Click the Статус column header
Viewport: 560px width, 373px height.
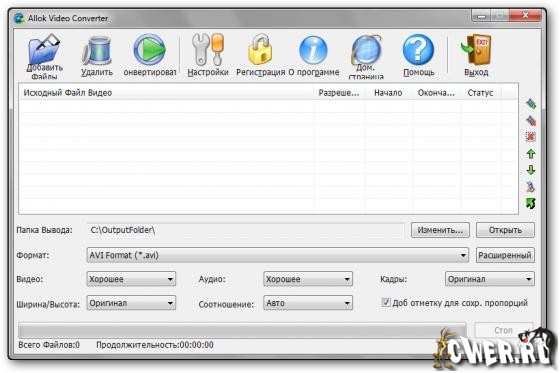(x=480, y=93)
